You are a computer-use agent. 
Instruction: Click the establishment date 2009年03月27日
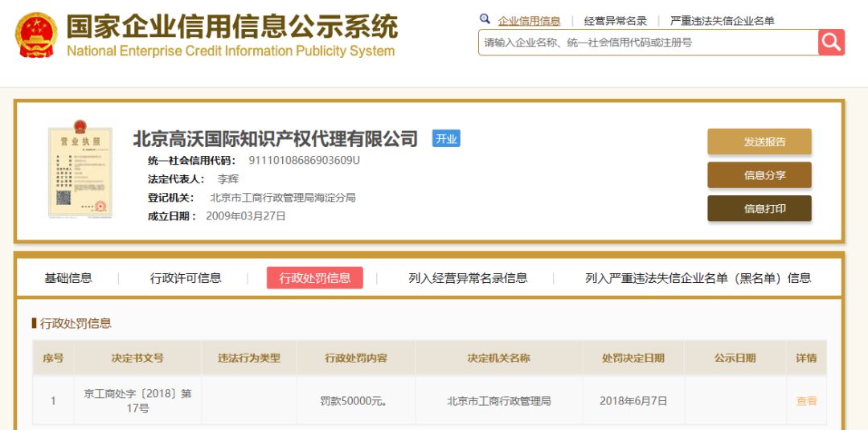coord(246,216)
